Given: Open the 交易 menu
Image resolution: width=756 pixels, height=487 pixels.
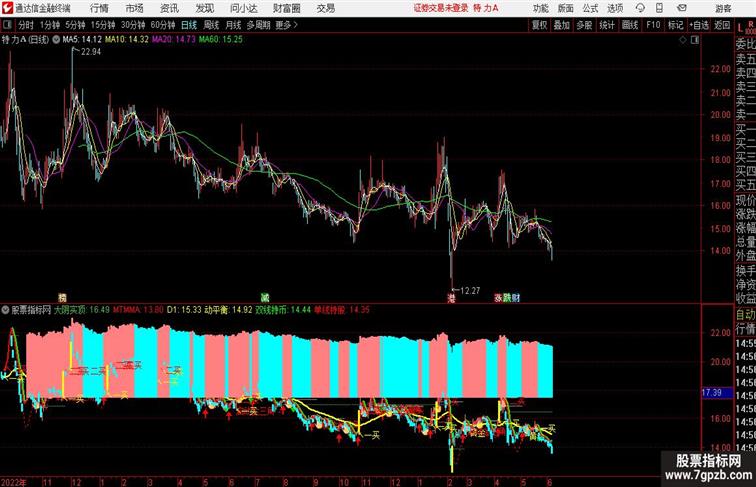Looking at the screenshot, I should tap(325, 8).
